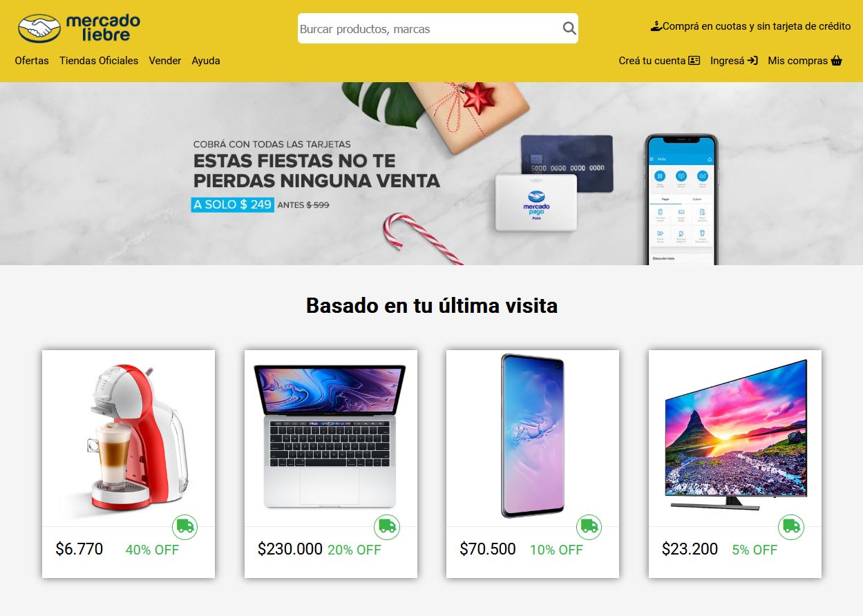Image resolution: width=863 pixels, height=616 pixels.
Task: Open Tiendas Oficiales in the navigation
Action: (x=99, y=61)
